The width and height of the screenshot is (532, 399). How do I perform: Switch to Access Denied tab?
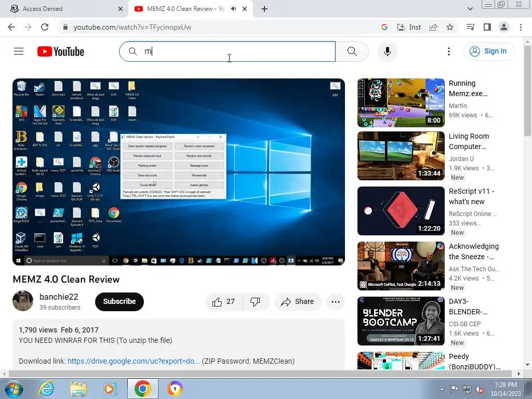pyautogui.click(x=64, y=9)
